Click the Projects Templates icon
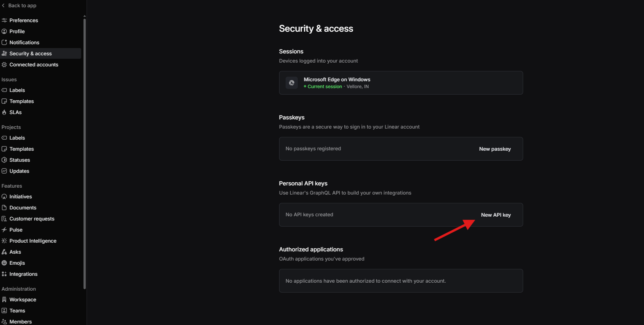The image size is (644, 325). [x=4, y=149]
